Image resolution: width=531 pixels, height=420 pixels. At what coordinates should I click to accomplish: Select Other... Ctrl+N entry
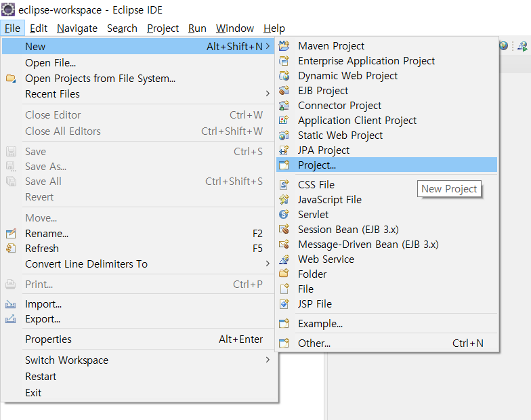pos(387,343)
